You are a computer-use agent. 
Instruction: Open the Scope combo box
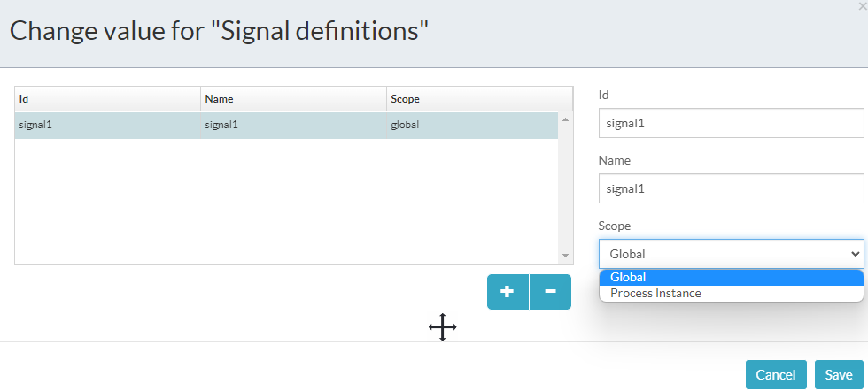722,254
